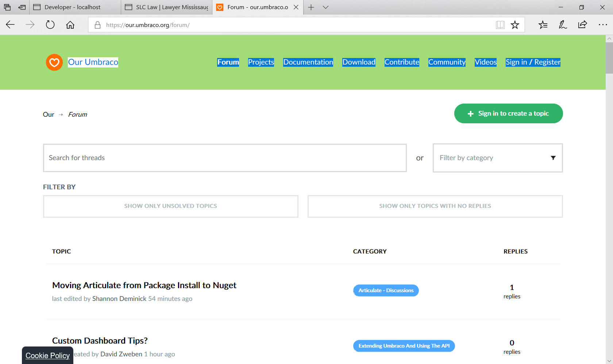This screenshot has width=613, height=364.
Task: Click the REPLIES column header
Action: pos(515,251)
